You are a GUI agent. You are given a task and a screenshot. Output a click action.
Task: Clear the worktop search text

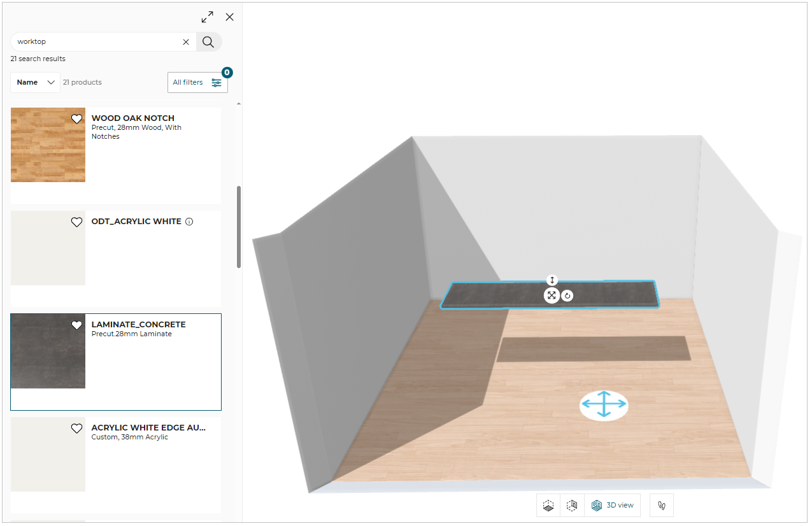(x=186, y=42)
